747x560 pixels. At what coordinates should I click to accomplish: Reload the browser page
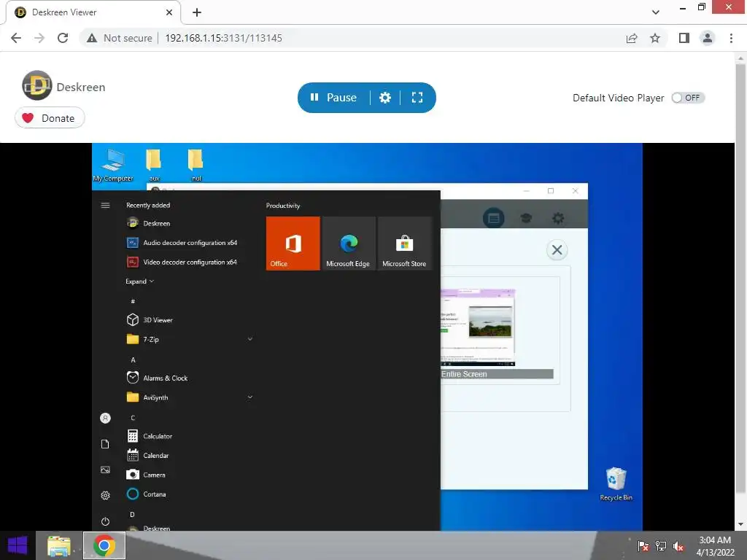(63, 38)
